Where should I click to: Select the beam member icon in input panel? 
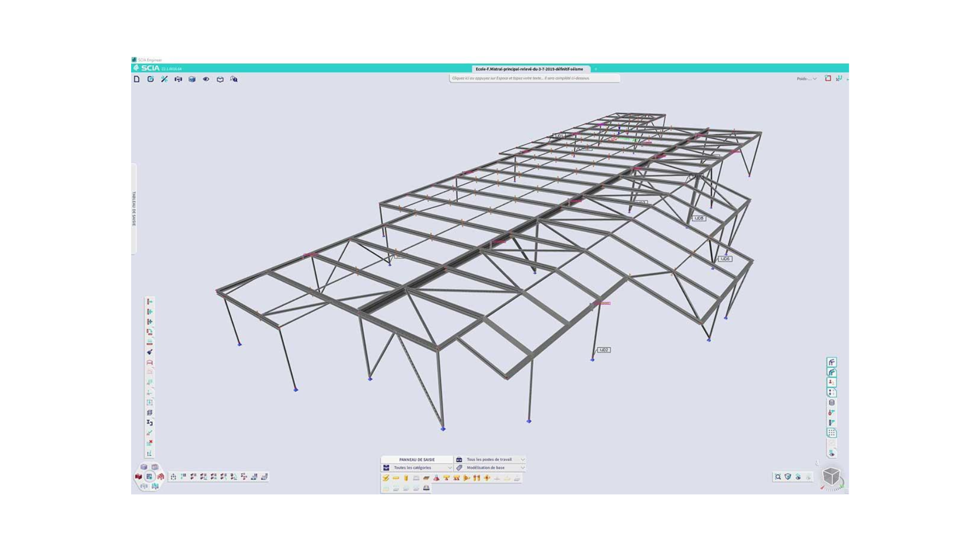(x=396, y=478)
